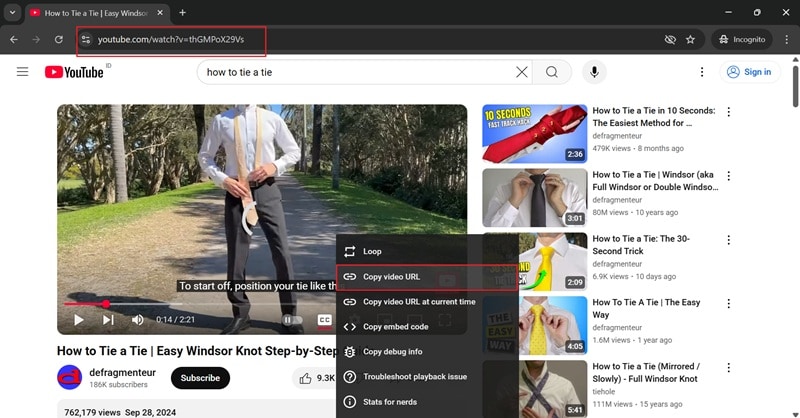Open the Windsor black tie thumbnail

tap(535, 198)
